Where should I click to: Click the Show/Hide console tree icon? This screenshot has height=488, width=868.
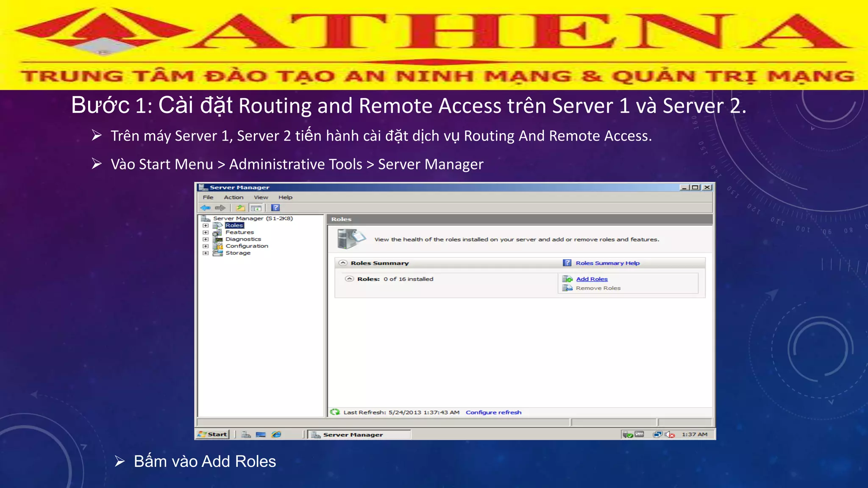[x=256, y=208]
